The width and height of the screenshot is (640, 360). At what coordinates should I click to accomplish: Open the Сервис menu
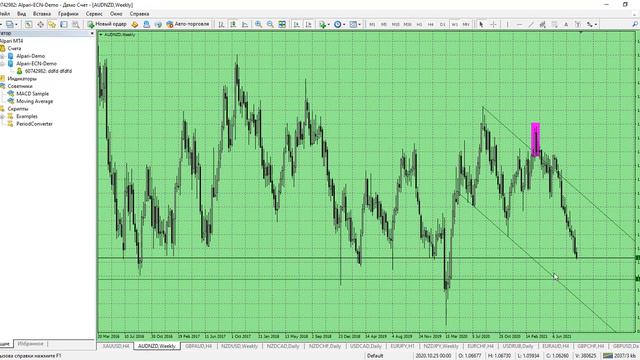(94, 14)
